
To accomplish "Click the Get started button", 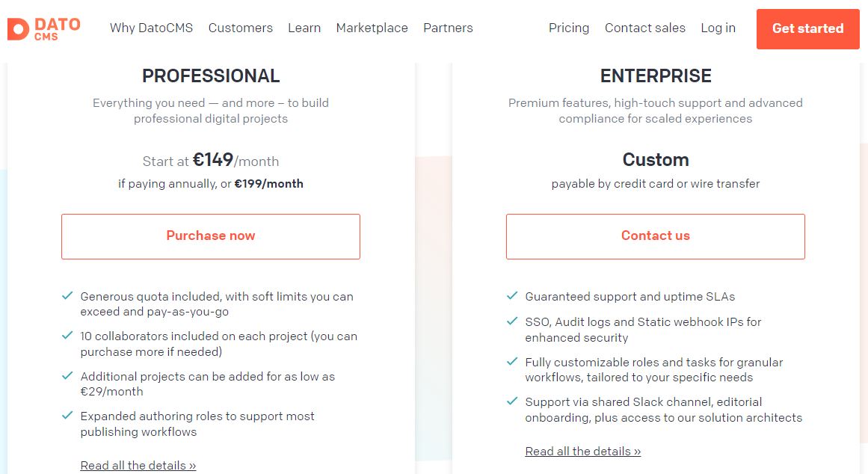I will 807,29.
